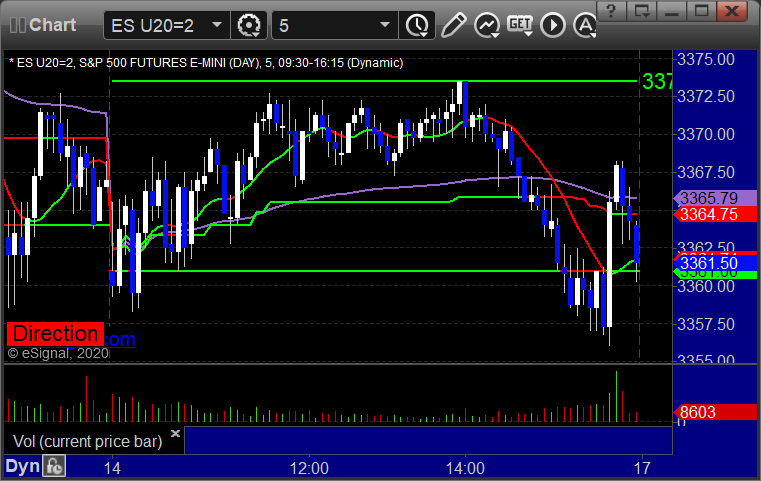Toggle the lock icon next to Dyn
Image resolution: width=761 pixels, height=481 pixels.
(54, 466)
